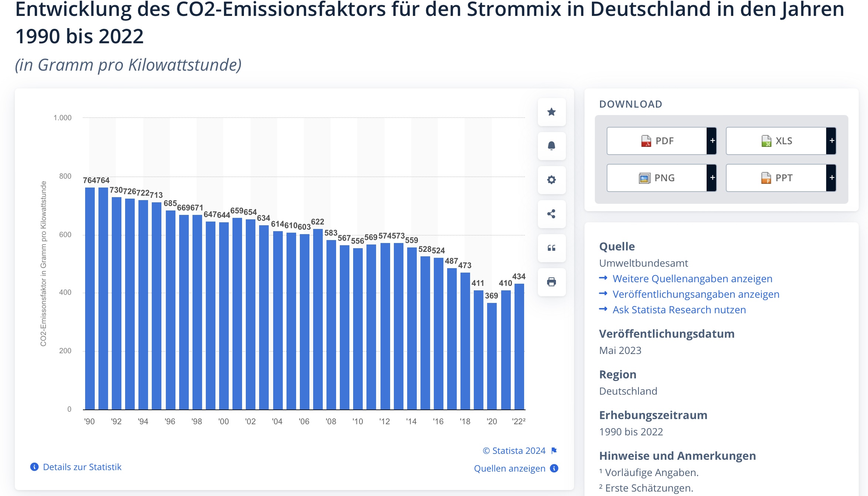Click Weitere Quellenangaben anzeigen link
Image resolution: width=868 pixels, height=496 pixels.
point(692,279)
